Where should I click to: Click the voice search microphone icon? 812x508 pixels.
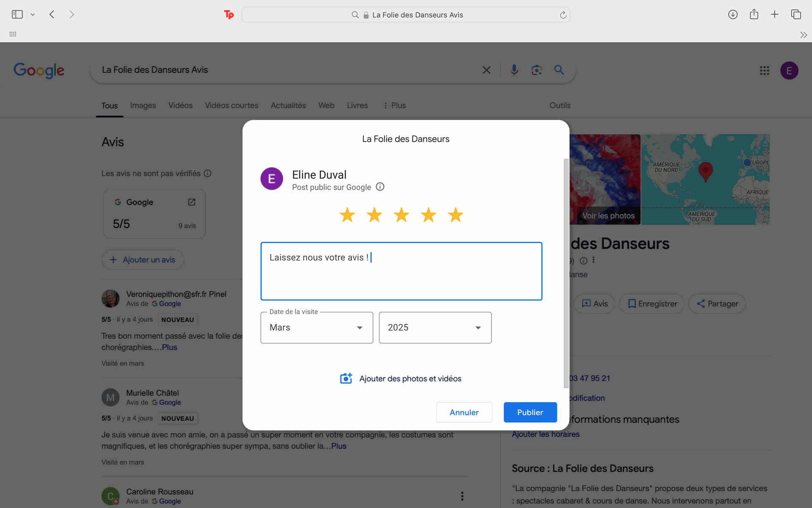514,70
